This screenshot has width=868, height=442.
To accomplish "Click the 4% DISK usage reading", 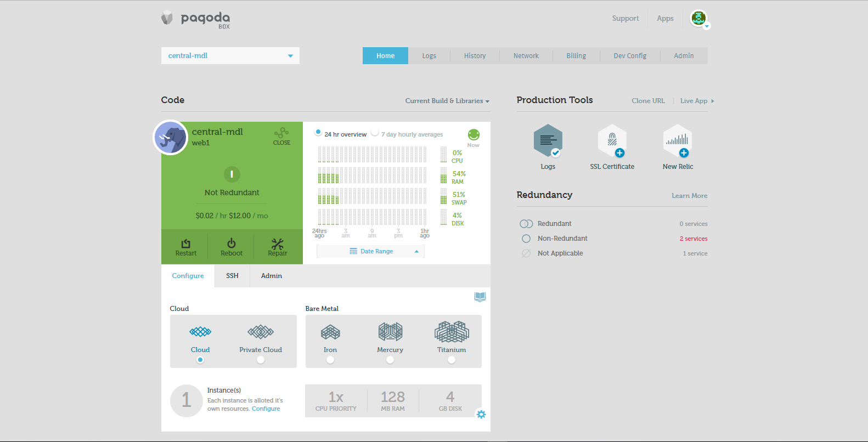I will point(458,219).
